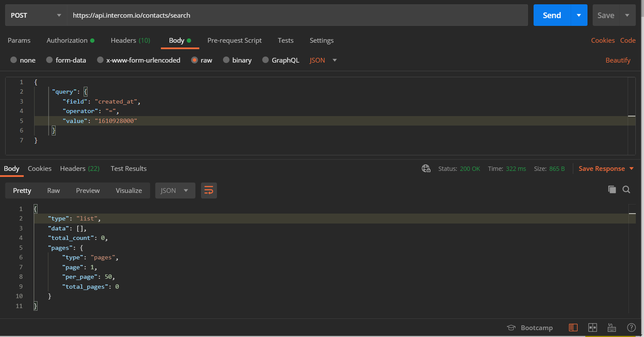Click "per_page" in response body
Image resolution: width=644 pixels, height=337 pixels.
point(82,277)
